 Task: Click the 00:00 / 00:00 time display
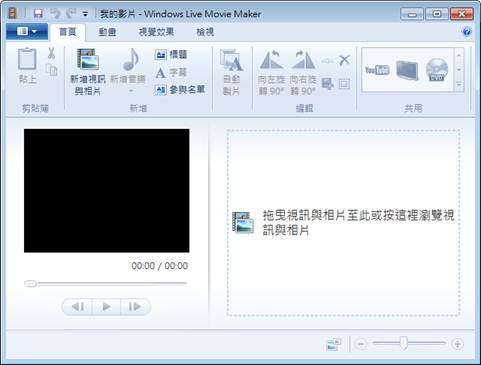tap(160, 266)
